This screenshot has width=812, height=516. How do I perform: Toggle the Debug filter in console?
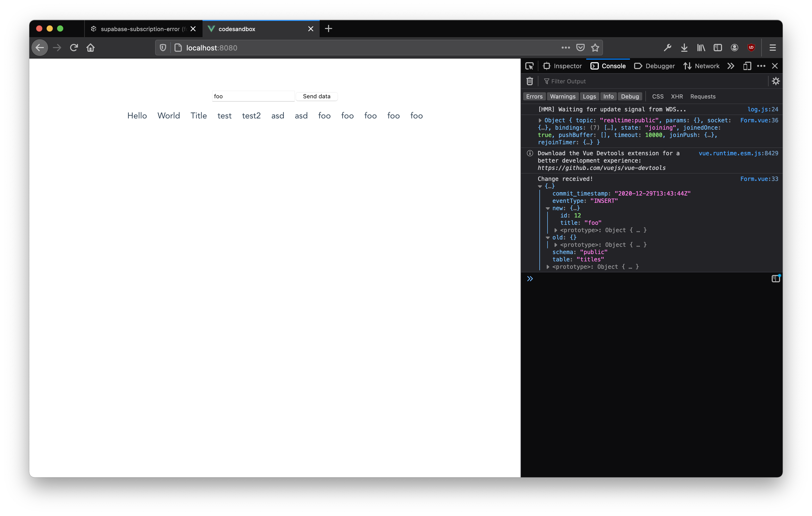click(x=630, y=96)
